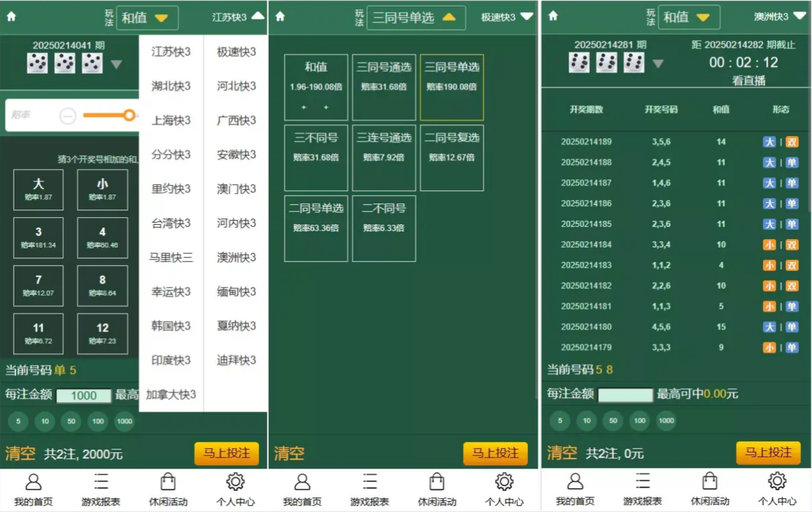812x512 pixels.
Task: Toggle the 大 bet option at 赔率1.87
Action: click(x=39, y=190)
